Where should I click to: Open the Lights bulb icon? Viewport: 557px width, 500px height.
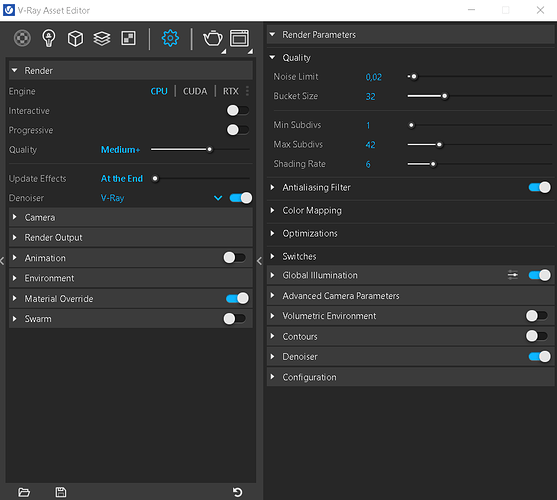pos(49,38)
